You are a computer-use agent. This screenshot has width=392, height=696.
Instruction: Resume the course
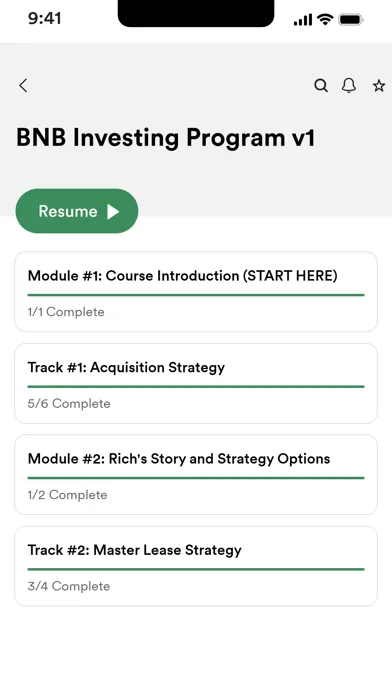point(77,211)
